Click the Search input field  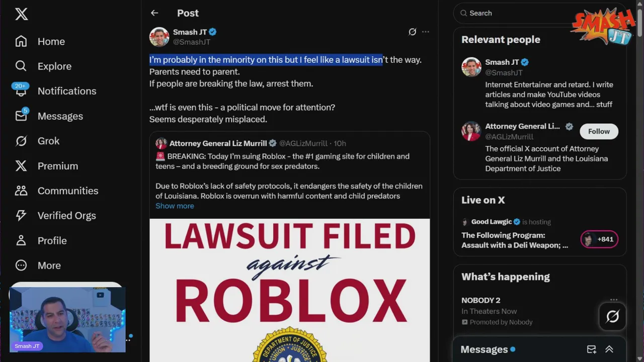click(513, 13)
